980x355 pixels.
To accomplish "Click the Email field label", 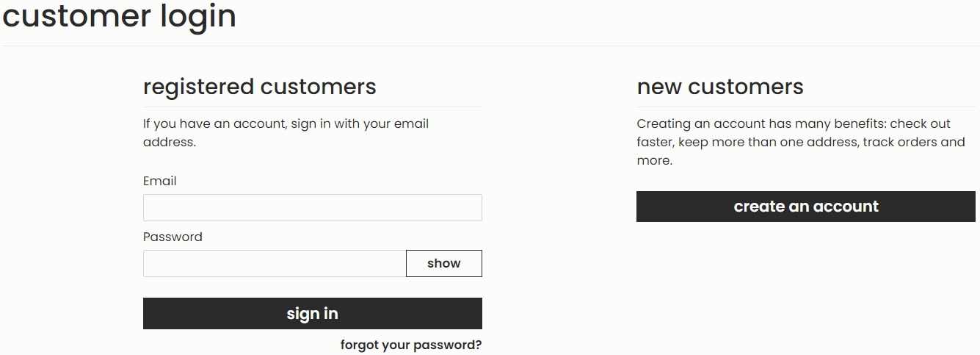I will (159, 181).
